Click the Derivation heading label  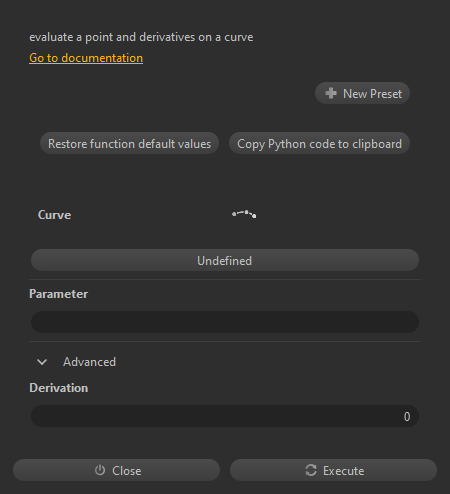59,388
